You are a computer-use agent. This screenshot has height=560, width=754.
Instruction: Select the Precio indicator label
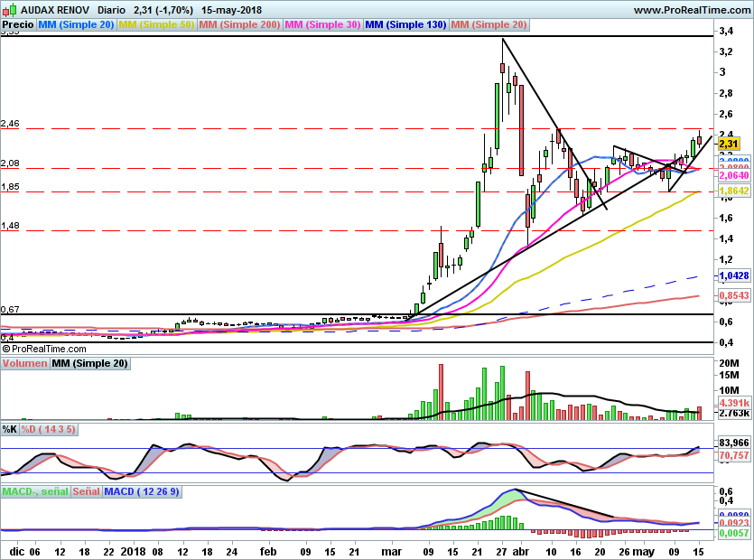pos(18,24)
